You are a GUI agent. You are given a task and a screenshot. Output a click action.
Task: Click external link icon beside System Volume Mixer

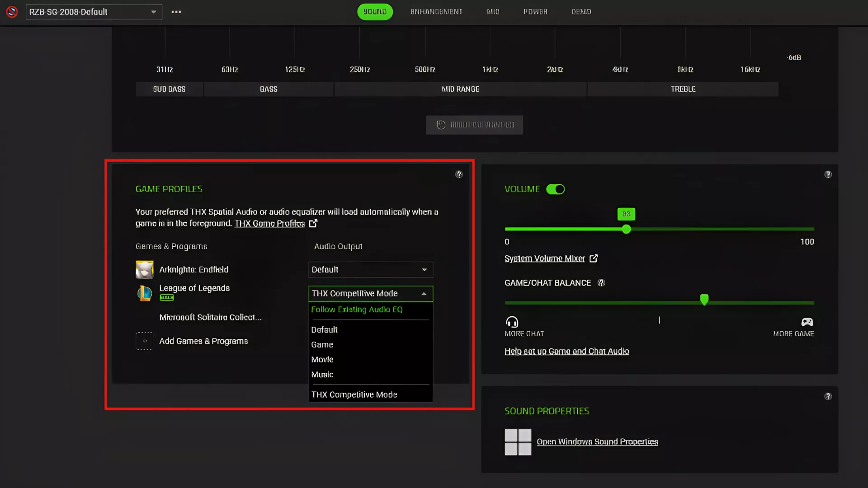click(594, 258)
